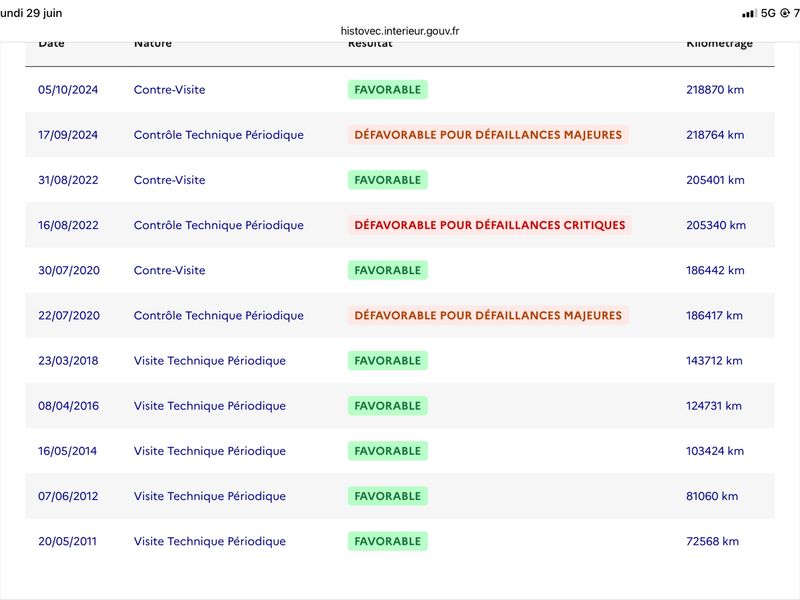
Task: Click the 124731 km mileage value
Action: click(713, 406)
